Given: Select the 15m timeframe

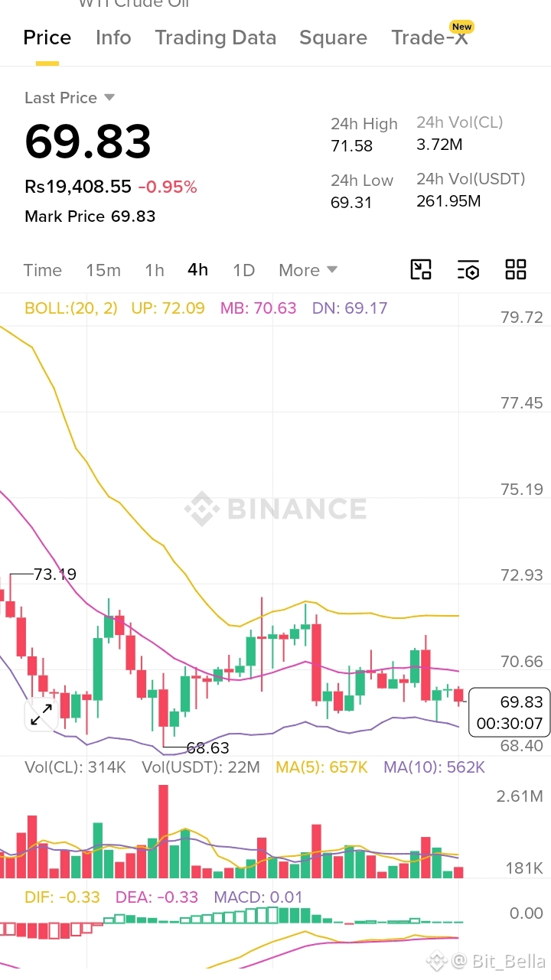Looking at the screenshot, I should (x=103, y=270).
